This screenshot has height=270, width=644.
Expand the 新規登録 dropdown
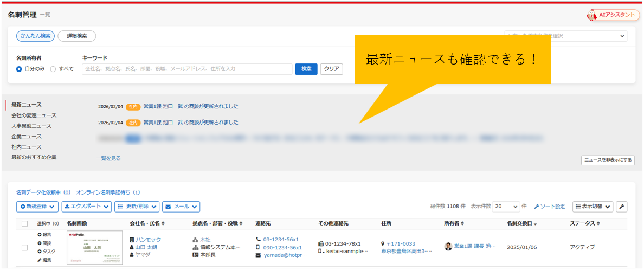pos(37,207)
